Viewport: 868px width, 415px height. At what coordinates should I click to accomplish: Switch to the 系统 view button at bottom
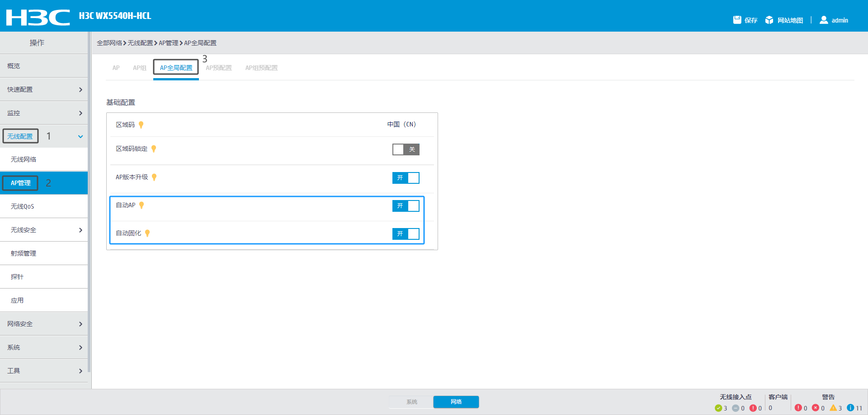(411, 402)
